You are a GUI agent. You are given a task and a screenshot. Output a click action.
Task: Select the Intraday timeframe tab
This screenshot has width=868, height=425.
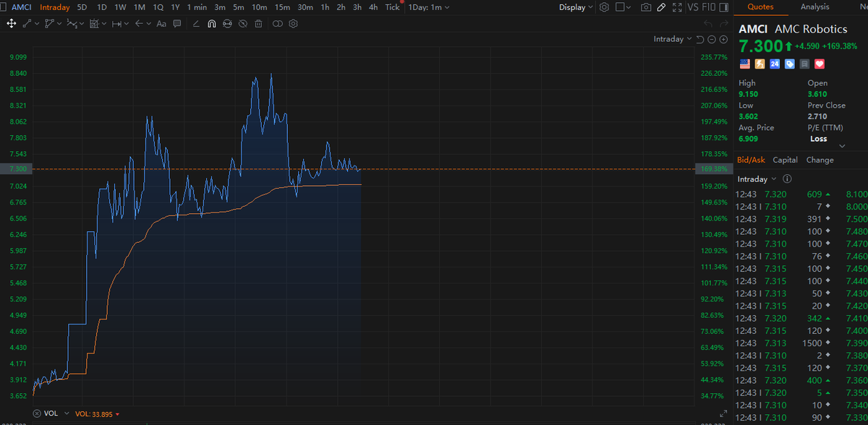pyautogui.click(x=55, y=7)
